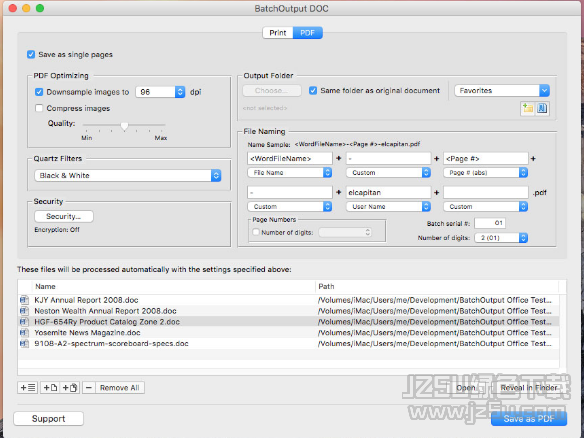Image resolution: width=584 pixels, height=438 pixels.
Task: Click the add documents from clipboard icon
Action: coord(70,388)
